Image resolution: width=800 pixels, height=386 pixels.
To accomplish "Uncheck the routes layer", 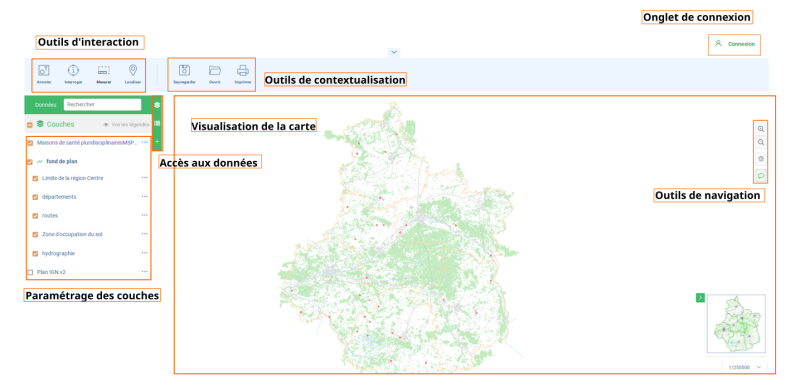I will [35, 216].
